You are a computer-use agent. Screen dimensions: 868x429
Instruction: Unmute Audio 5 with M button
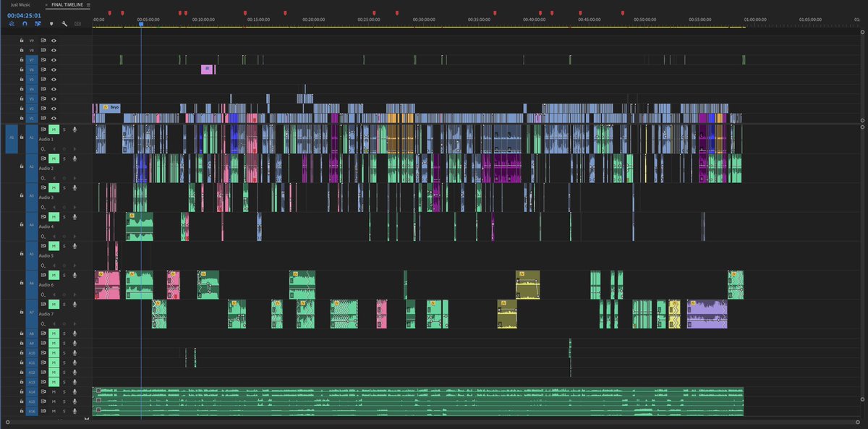point(54,245)
